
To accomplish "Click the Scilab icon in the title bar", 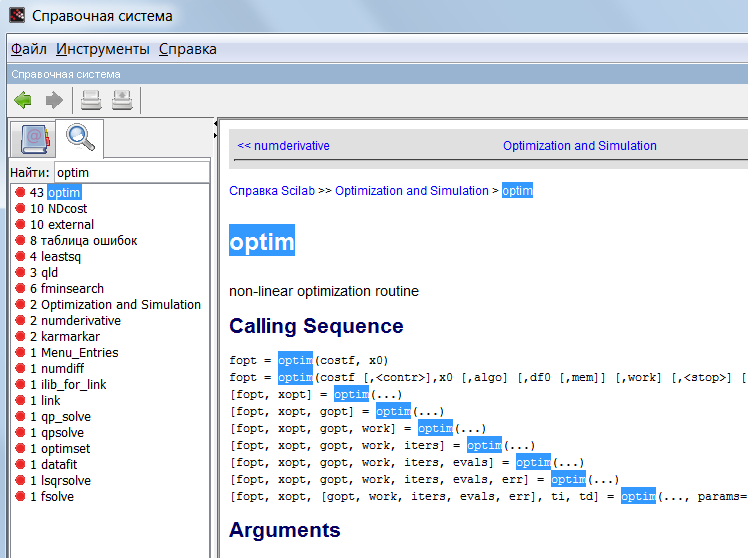I will pos(17,15).
